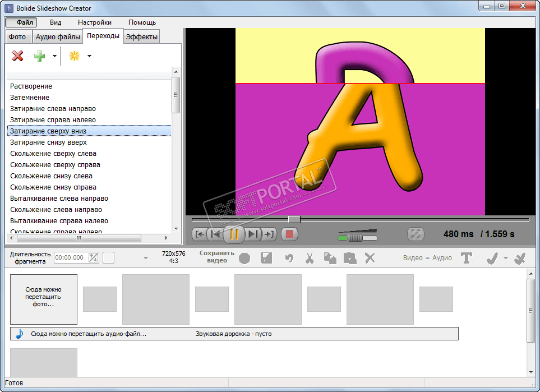Select the Выталкивание слева направо transition
This screenshot has width=540, height=392.
(x=89, y=199)
